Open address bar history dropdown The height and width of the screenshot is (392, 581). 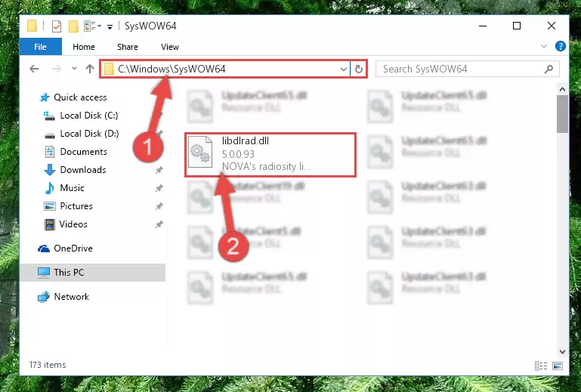click(x=344, y=69)
